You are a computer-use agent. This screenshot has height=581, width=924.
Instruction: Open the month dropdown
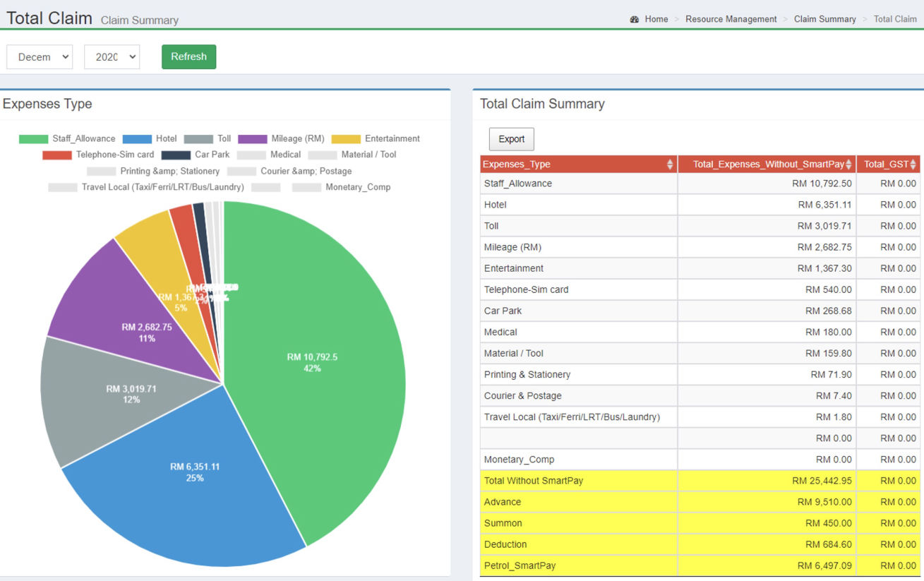40,57
